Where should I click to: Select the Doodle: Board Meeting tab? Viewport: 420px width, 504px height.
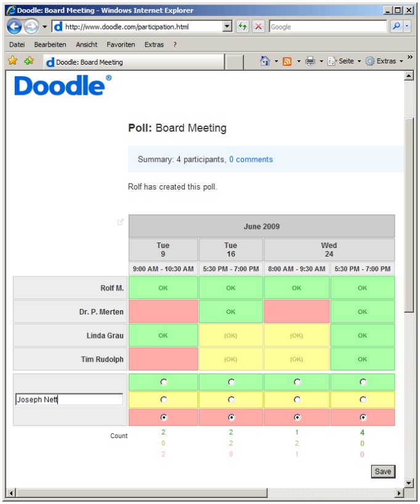(x=134, y=62)
